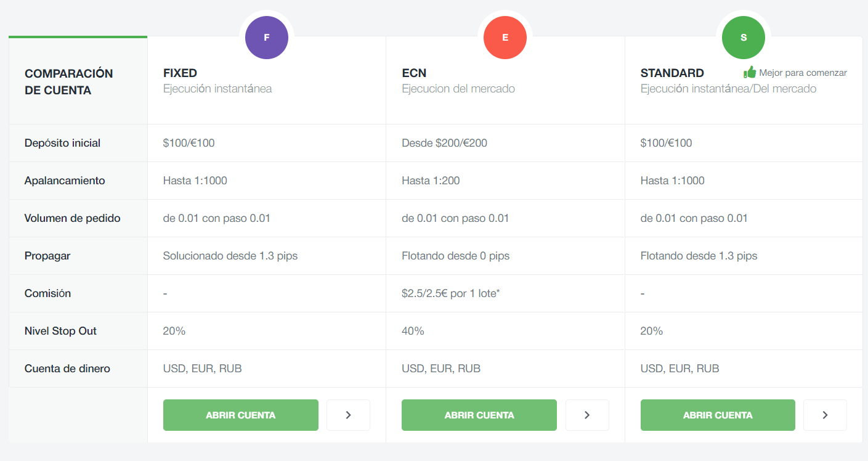
Task: Select the ECN account heading
Action: [x=414, y=73]
